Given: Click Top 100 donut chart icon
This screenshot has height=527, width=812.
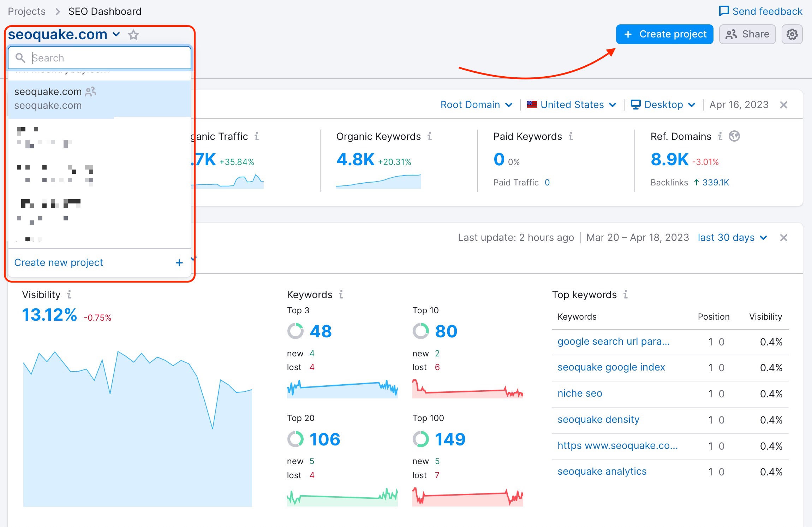Looking at the screenshot, I should [421, 439].
